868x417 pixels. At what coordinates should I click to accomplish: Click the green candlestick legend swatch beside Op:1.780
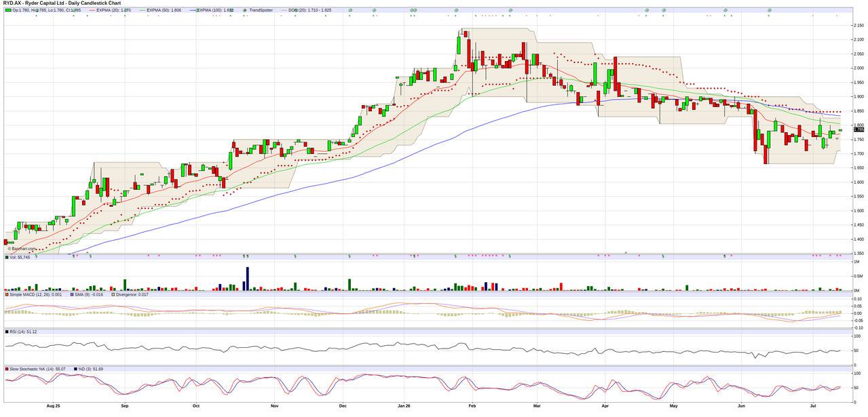(x=8, y=10)
